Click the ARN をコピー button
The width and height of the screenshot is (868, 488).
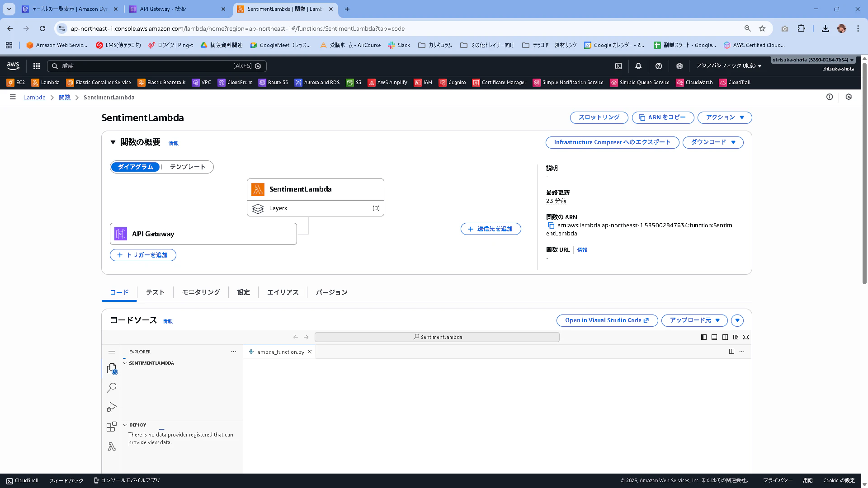coord(663,117)
